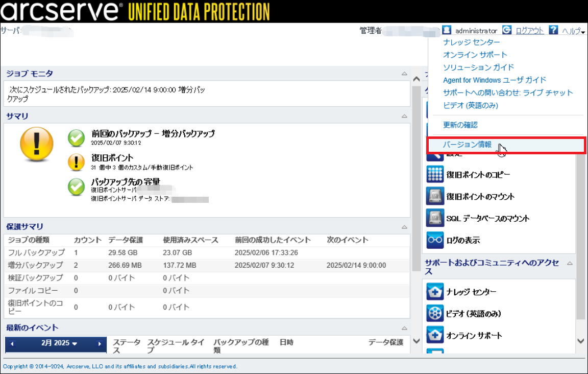Open the Knowledge Center (ナレッジ センター) icon in the support panel
Screen dimensions: 588x374
pos(435,292)
